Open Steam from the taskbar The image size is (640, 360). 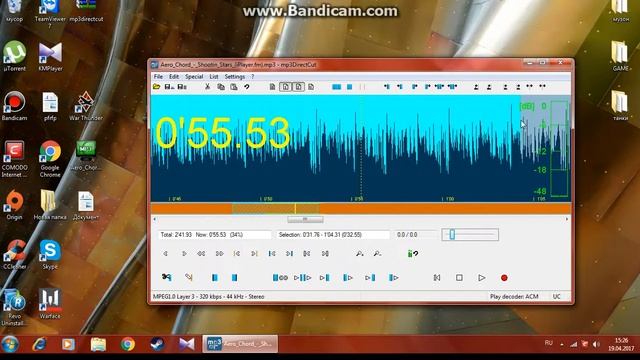click(x=157, y=344)
